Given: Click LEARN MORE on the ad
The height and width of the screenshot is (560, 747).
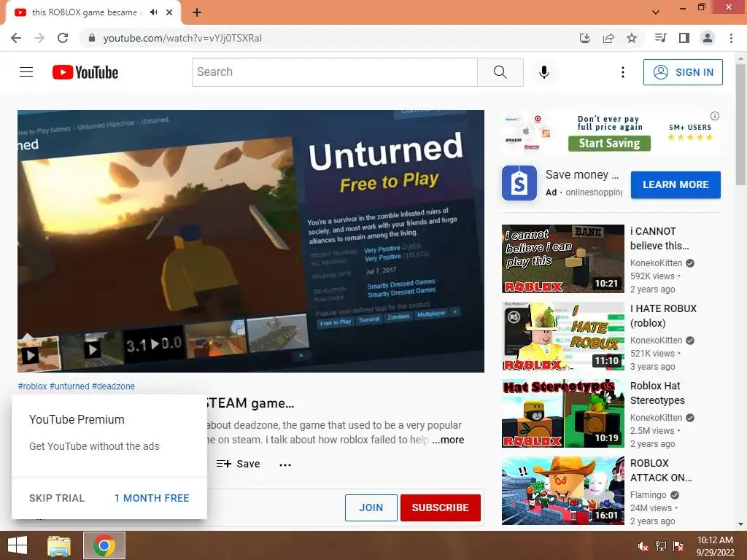Looking at the screenshot, I should pyautogui.click(x=676, y=184).
